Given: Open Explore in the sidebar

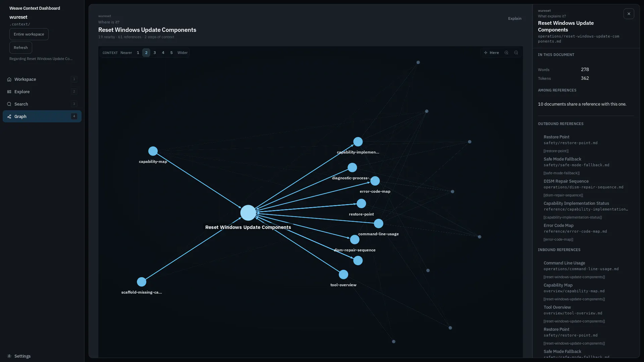Looking at the screenshot, I should (42, 92).
